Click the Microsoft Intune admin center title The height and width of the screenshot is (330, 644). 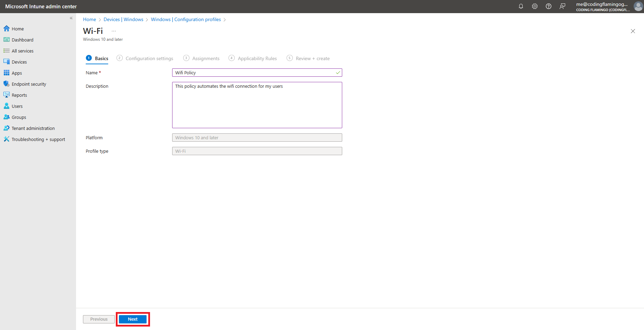pyautogui.click(x=41, y=7)
